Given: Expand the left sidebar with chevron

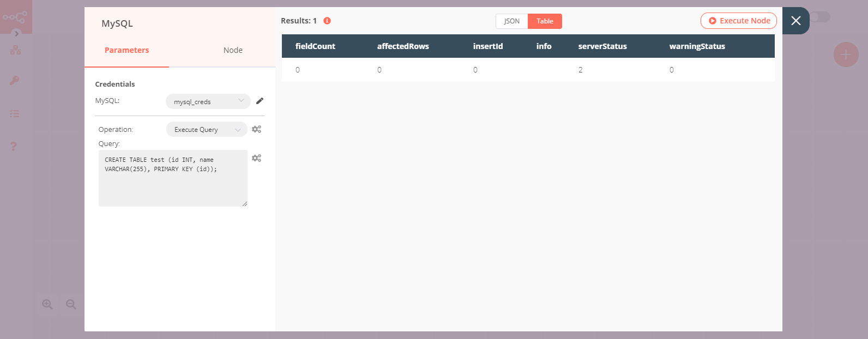Looking at the screenshot, I should point(16,34).
